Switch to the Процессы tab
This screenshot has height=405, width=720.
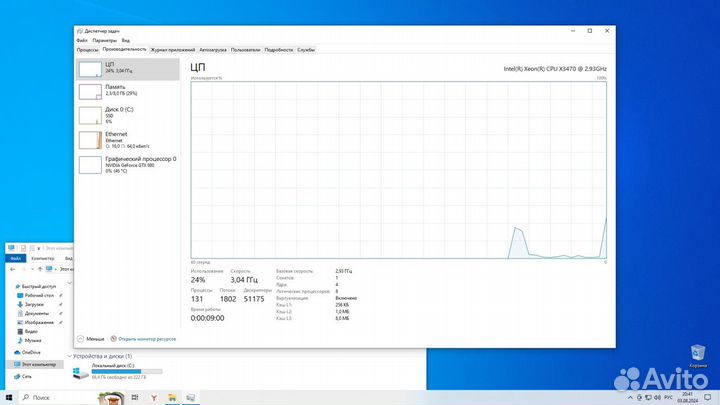click(x=87, y=49)
